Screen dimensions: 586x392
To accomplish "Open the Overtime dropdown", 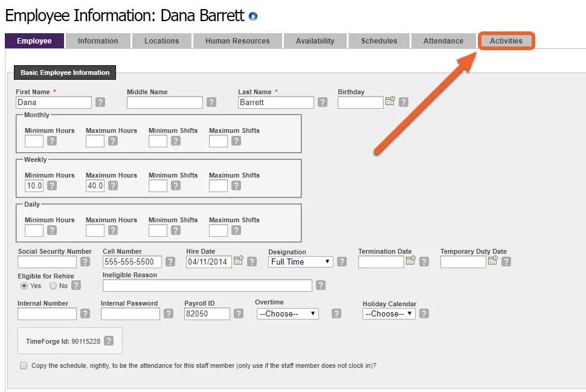I will tap(288, 313).
